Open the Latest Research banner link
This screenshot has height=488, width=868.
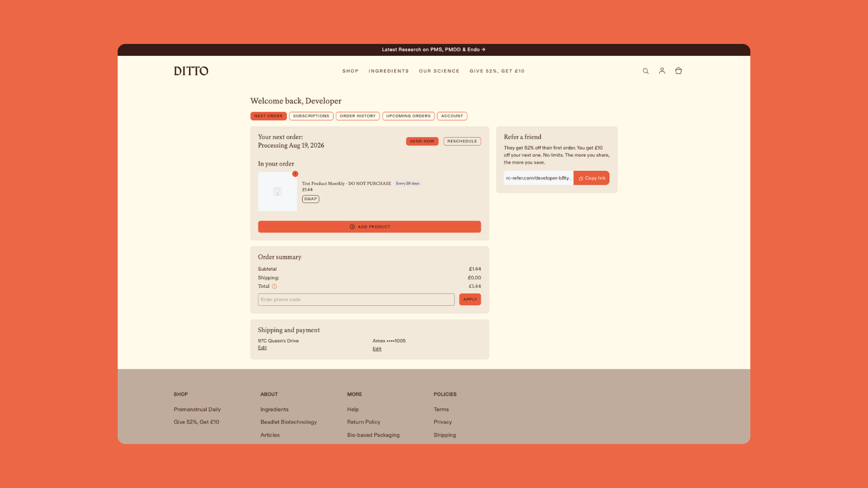pyautogui.click(x=433, y=49)
